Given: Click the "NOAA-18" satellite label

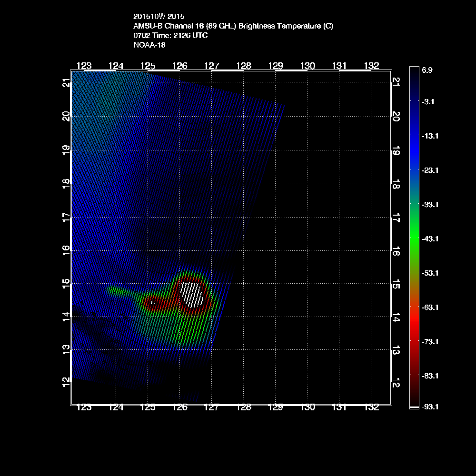Looking at the screenshot, I should point(149,45).
